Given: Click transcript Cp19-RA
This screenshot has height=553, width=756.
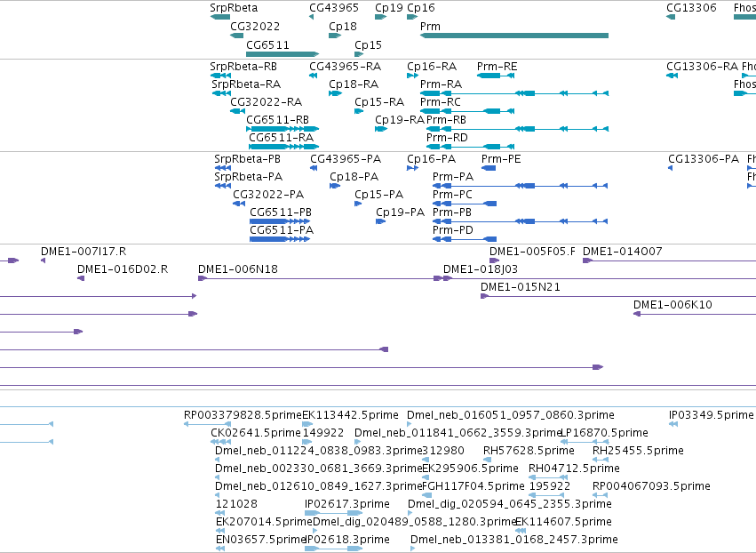Looking at the screenshot, I should (400, 120).
